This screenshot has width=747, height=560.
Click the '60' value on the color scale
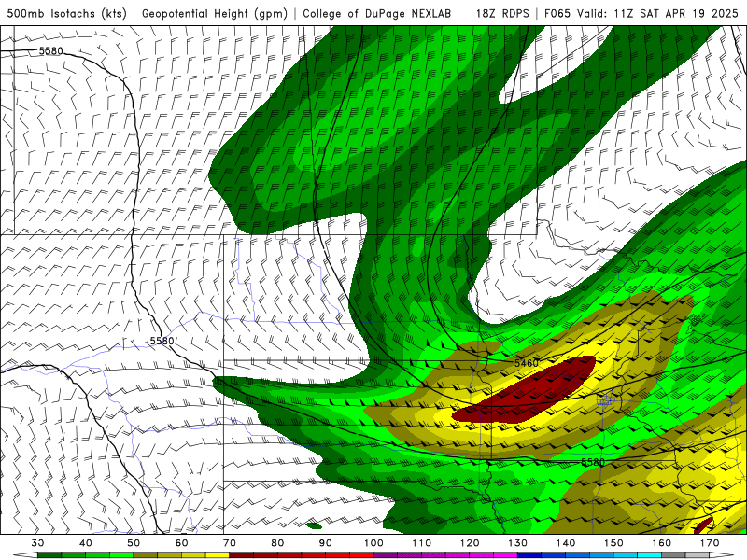pos(181,543)
